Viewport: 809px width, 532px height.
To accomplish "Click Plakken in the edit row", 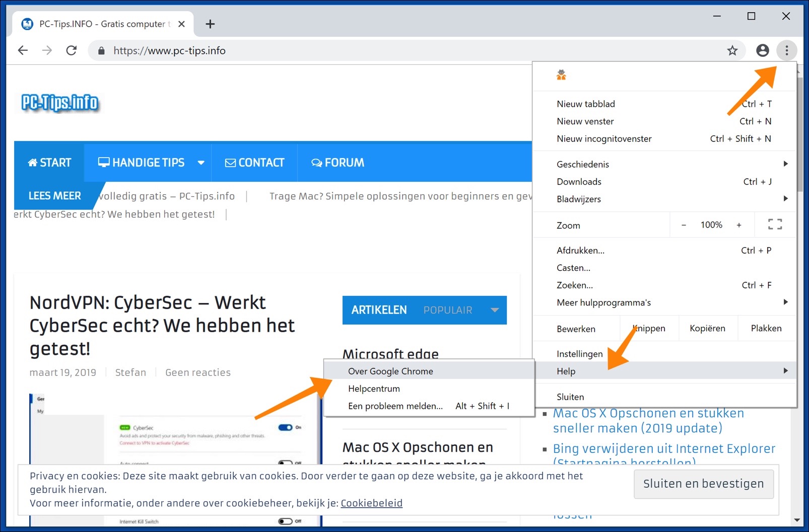I will point(766,328).
